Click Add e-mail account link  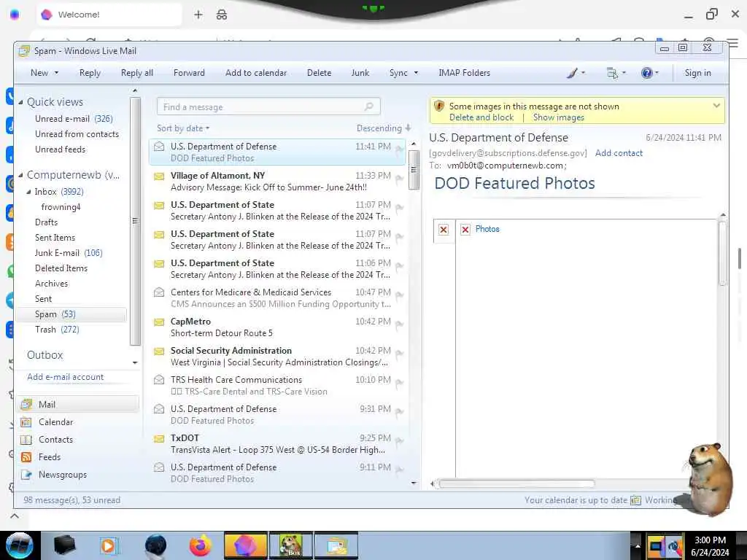coord(65,377)
